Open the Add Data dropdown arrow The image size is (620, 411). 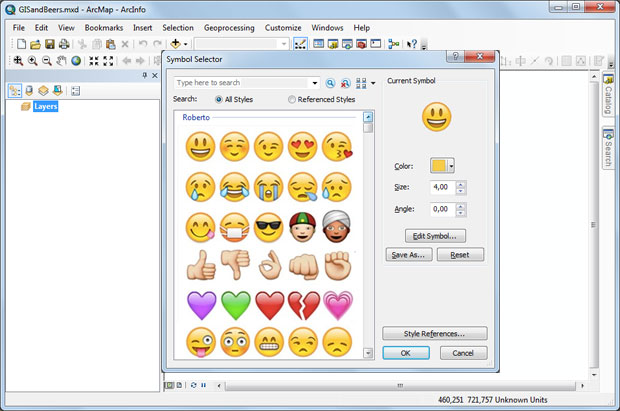(x=185, y=44)
